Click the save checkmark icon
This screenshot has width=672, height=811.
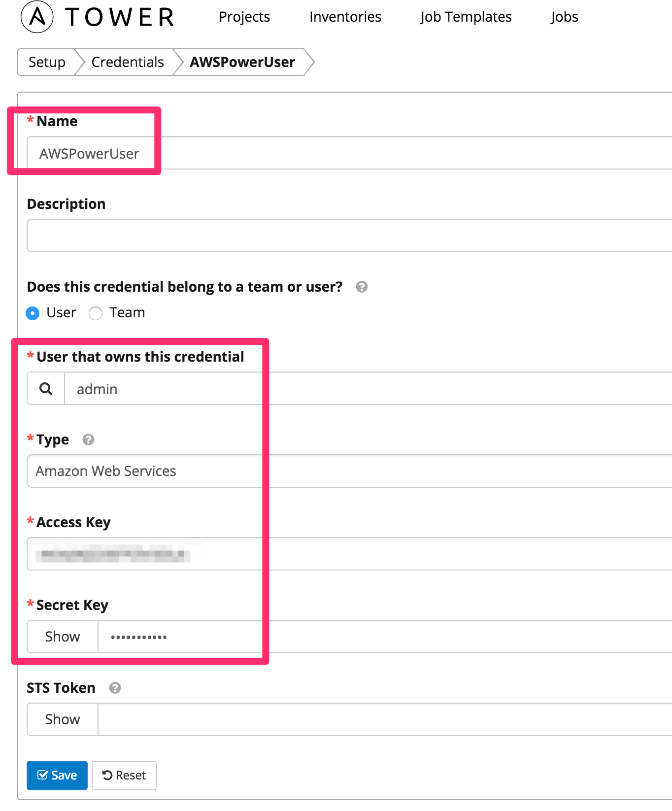(42, 775)
